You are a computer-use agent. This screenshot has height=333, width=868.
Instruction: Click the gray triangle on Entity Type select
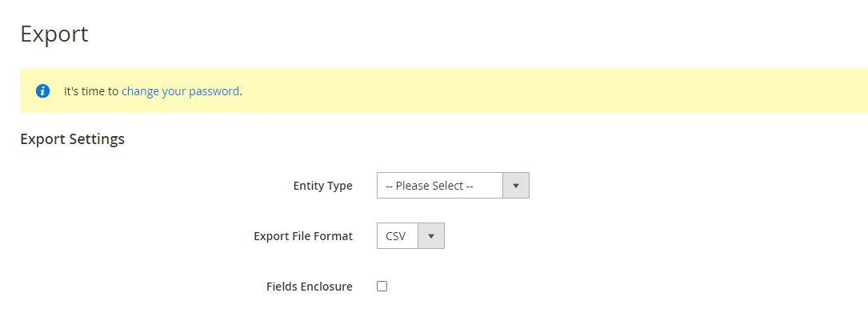(x=516, y=186)
